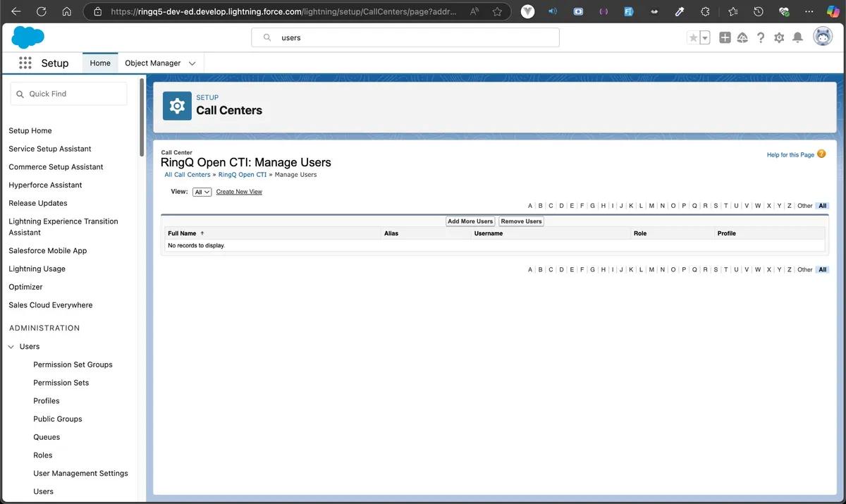Activate the Read Aloud icon in address bar
This screenshot has width=846, height=504.
[x=475, y=11]
